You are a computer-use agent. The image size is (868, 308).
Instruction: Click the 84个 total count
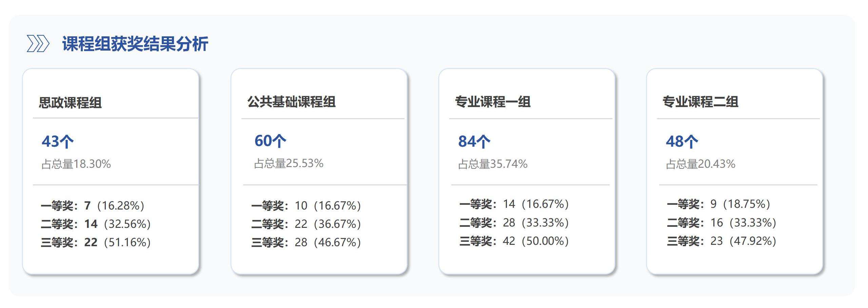click(x=474, y=141)
